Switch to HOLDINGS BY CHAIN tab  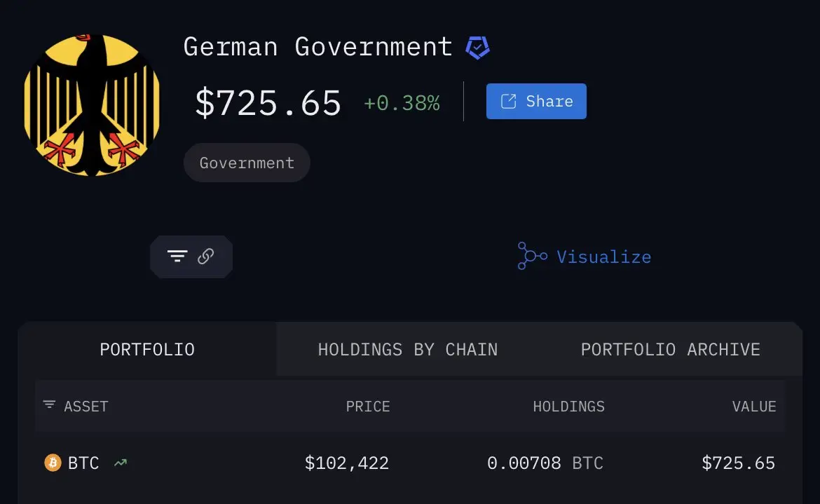408,349
